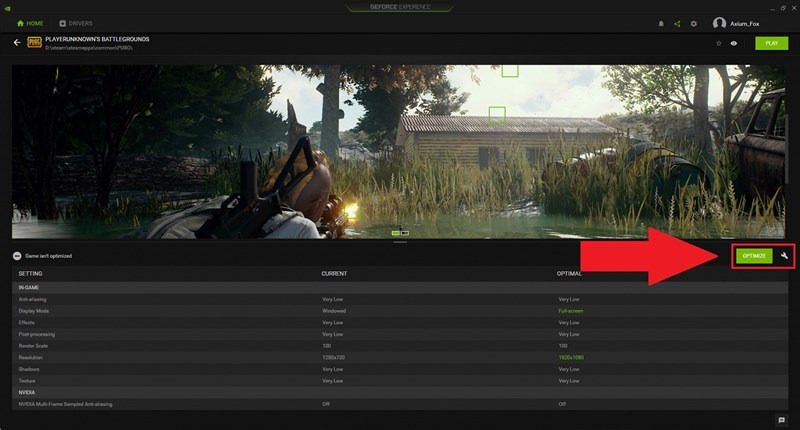The image size is (800, 430).
Task: Toggle game visibility eye icon
Action: [x=734, y=43]
